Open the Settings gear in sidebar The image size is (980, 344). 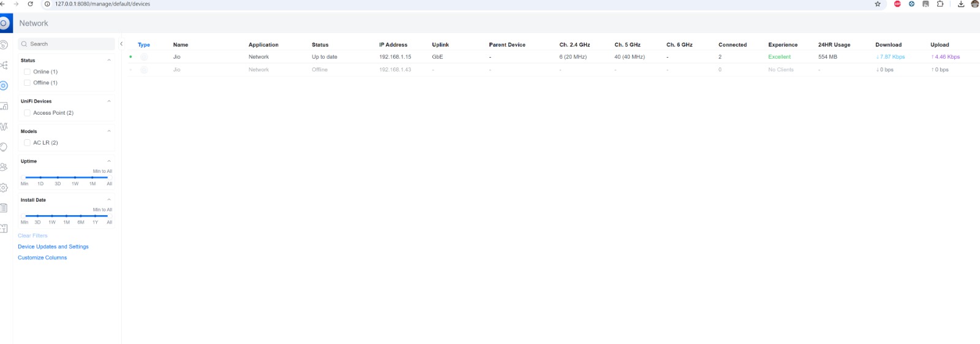(4, 188)
